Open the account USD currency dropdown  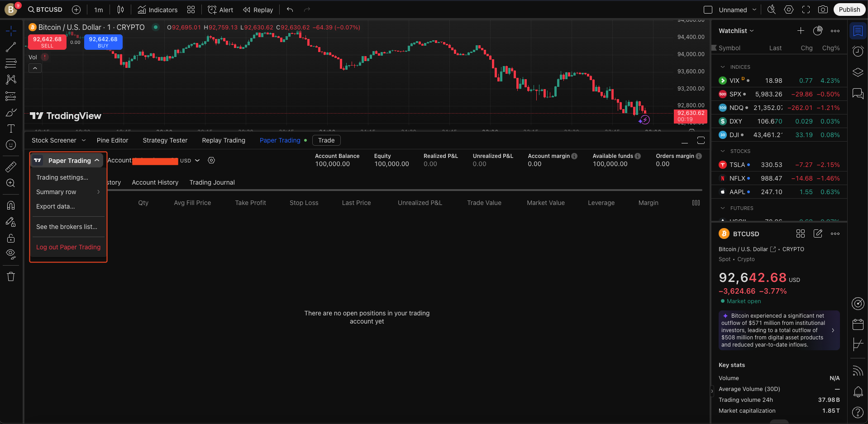pos(190,161)
